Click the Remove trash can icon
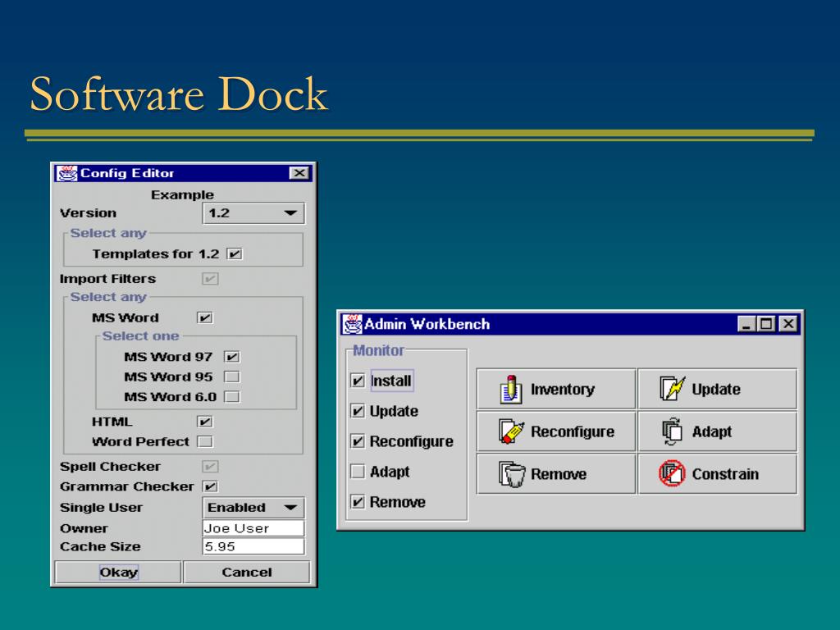840x630 pixels. (x=512, y=474)
